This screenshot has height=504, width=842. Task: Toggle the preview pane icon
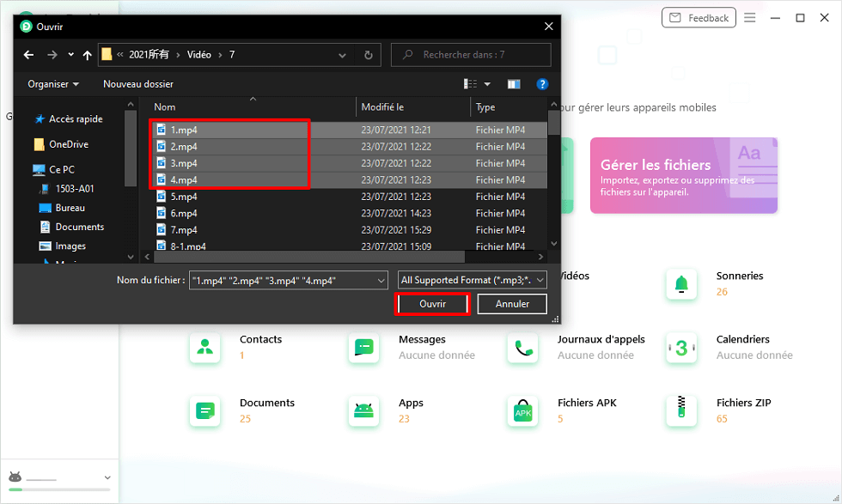coord(514,84)
